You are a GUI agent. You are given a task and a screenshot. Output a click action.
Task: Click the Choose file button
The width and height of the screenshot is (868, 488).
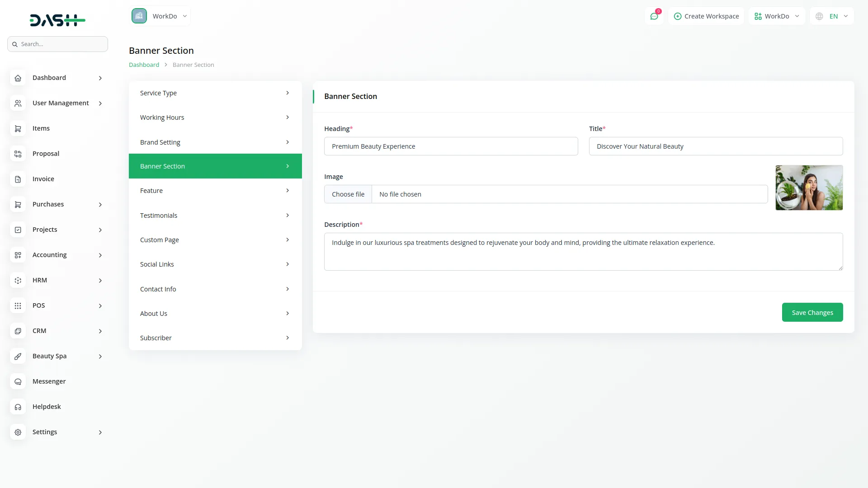pyautogui.click(x=348, y=194)
